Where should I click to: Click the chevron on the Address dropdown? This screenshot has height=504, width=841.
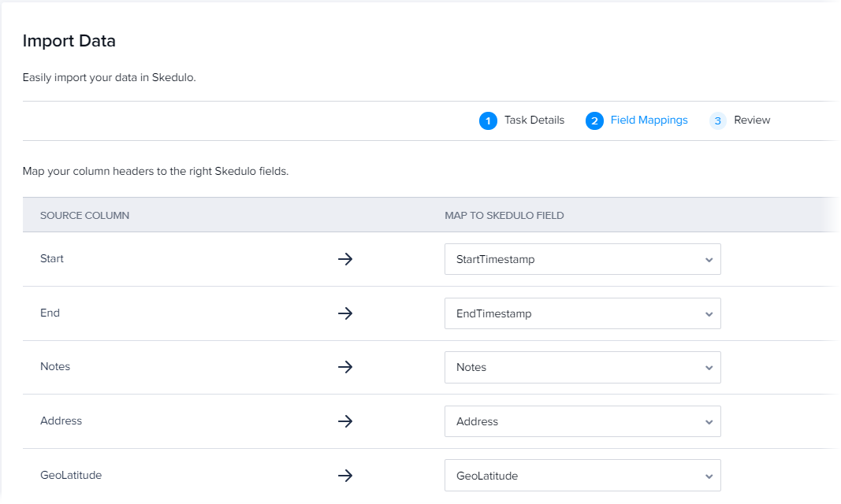coord(708,421)
